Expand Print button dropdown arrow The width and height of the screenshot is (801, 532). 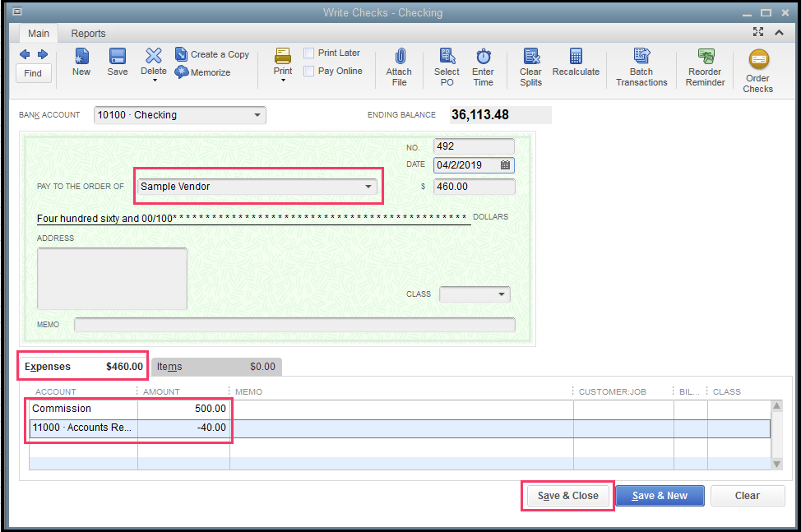(283, 80)
